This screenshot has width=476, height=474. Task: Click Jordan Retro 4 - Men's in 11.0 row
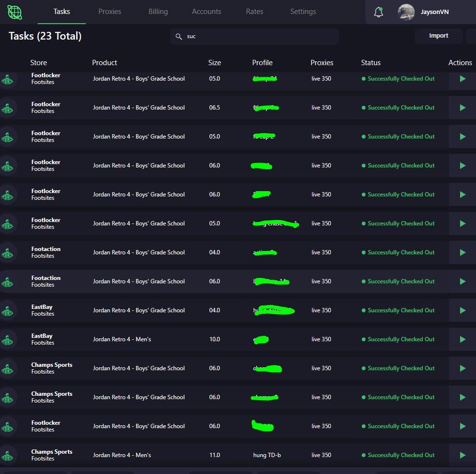coord(122,455)
